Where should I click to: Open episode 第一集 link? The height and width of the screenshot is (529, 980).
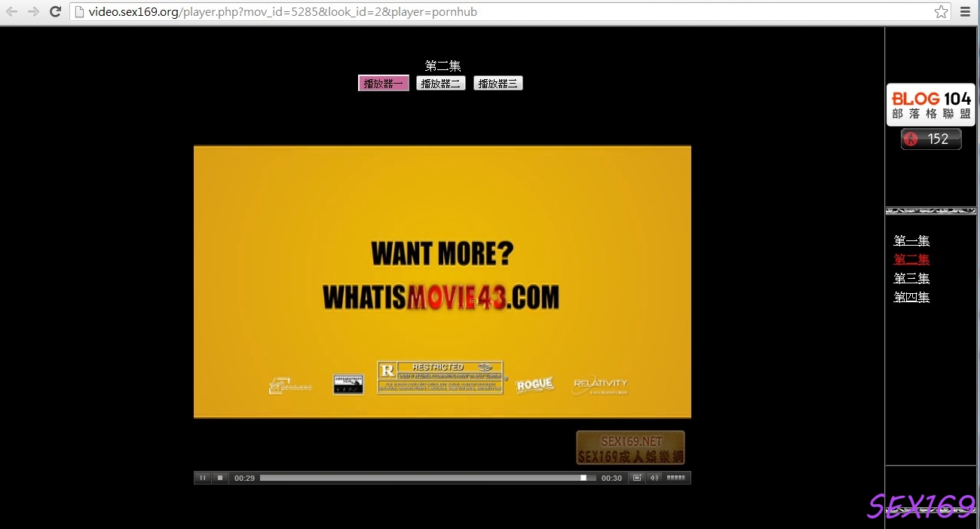coord(911,240)
